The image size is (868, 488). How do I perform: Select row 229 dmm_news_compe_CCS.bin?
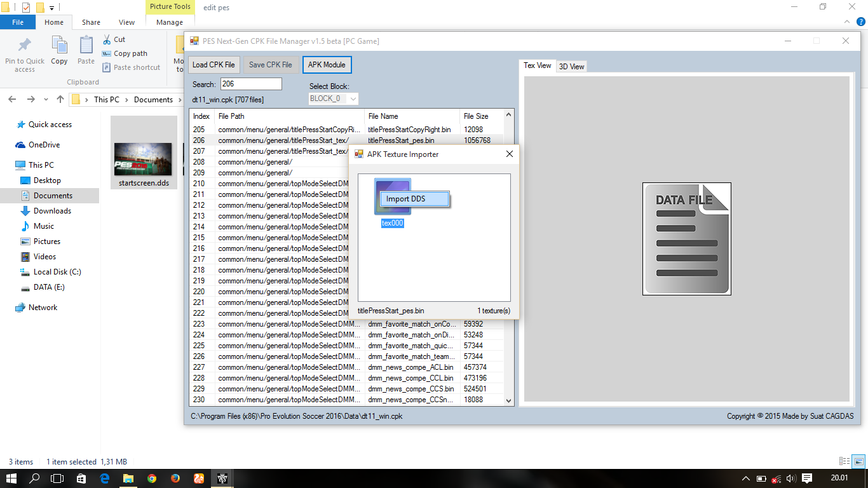[x=346, y=389]
